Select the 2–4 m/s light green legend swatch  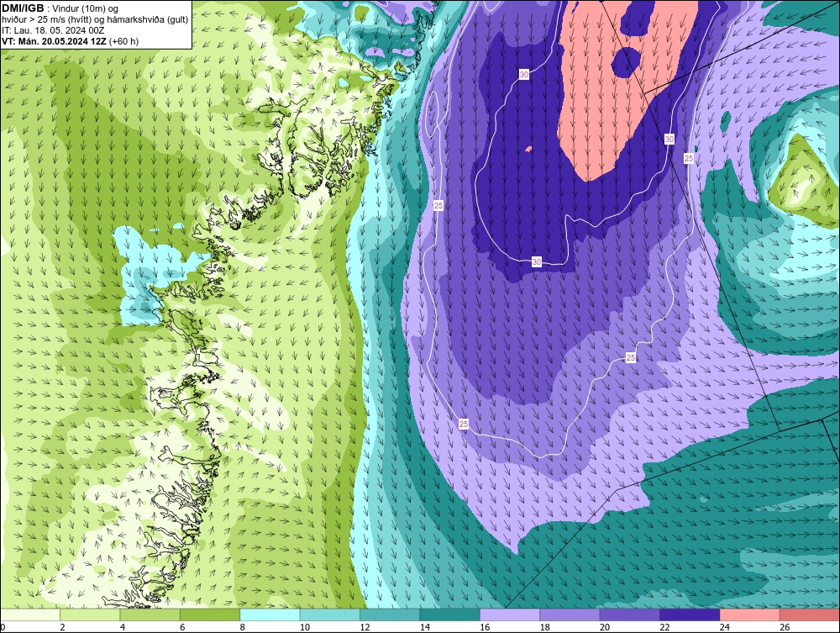pyautogui.click(x=90, y=615)
